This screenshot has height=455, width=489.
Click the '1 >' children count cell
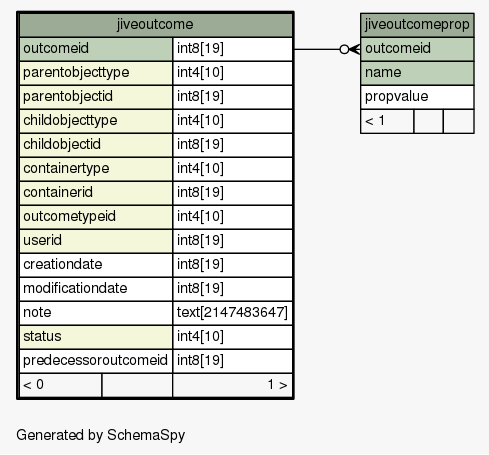click(233, 385)
